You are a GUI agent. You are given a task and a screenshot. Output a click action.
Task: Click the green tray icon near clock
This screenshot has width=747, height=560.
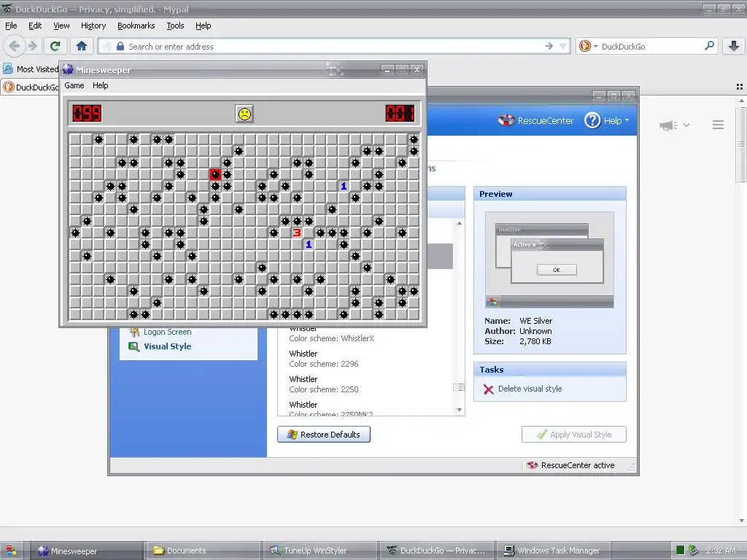[x=680, y=551]
